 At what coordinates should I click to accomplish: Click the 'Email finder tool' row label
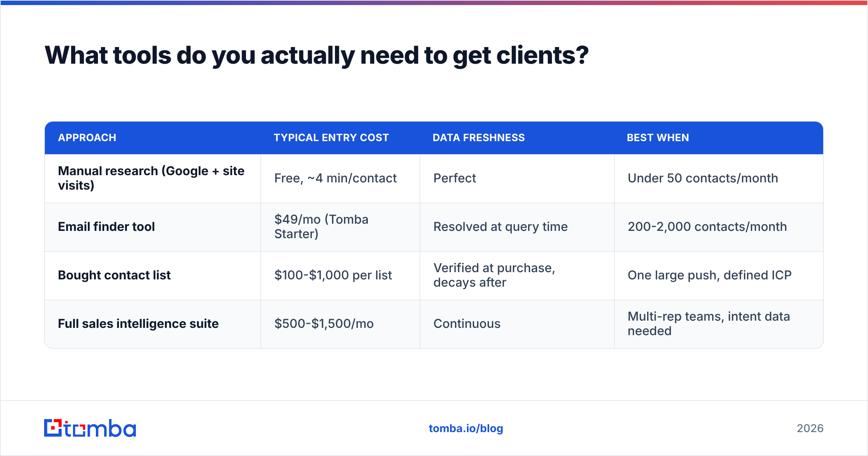pyautogui.click(x=153, y=227)
